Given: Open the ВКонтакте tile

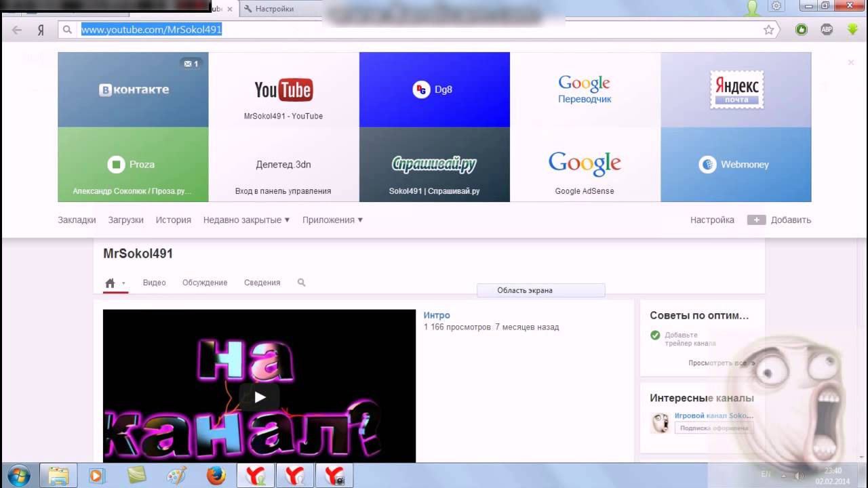Looking at the screenshot, I should pos(133,89).
